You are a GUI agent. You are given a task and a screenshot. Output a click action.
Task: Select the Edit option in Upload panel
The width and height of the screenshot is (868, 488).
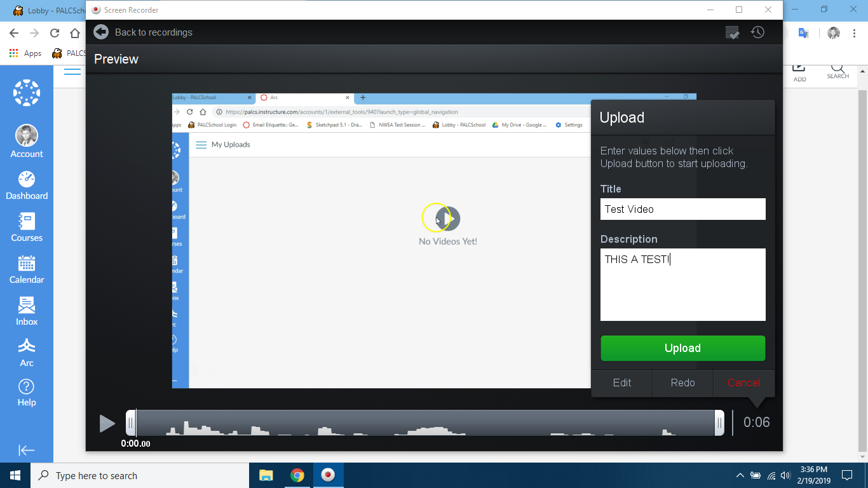point(622,383)
